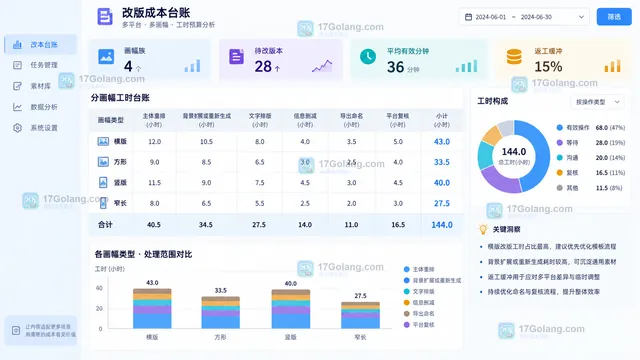Screen dimensions: 640x360
Task: Click the 等待 purple legend dot
Action: click(x=560, y=142)
